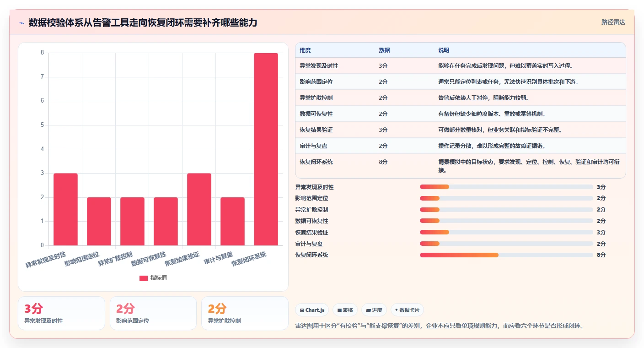Click the 8分 value in the table

pyautogui.click(x=383, y=162)
